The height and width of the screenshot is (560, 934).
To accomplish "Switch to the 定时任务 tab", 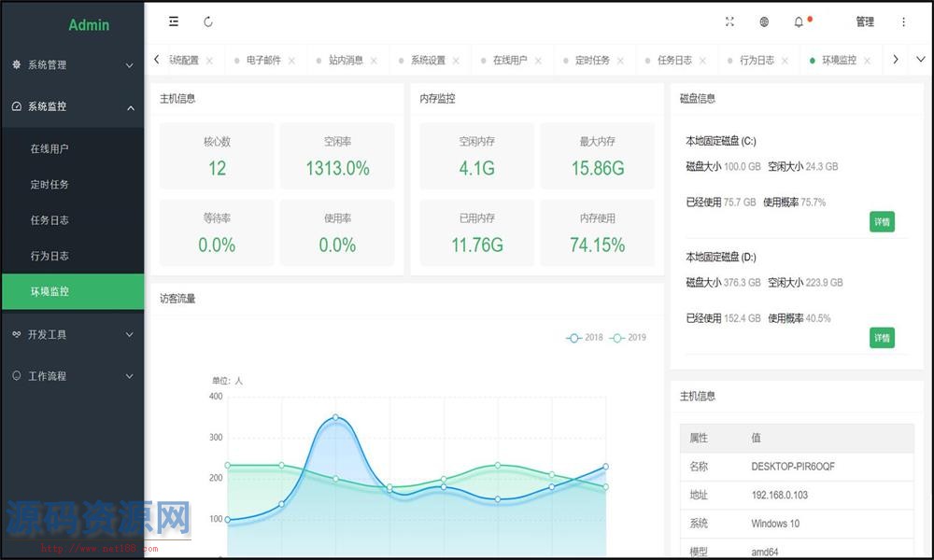I will (592, 60).
